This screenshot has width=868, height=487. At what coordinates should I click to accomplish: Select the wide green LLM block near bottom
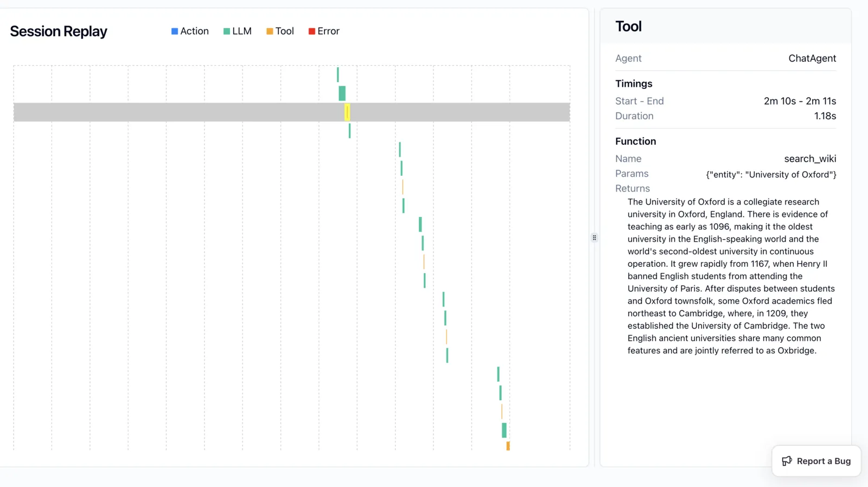coord(505,430)
